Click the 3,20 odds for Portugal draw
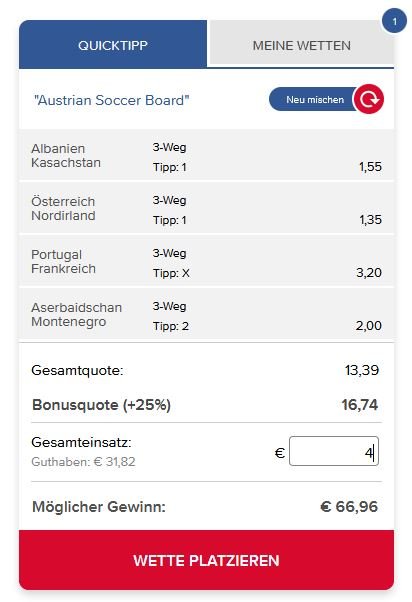The height and width of the screenshot is (602, 412). coord(369,273)
